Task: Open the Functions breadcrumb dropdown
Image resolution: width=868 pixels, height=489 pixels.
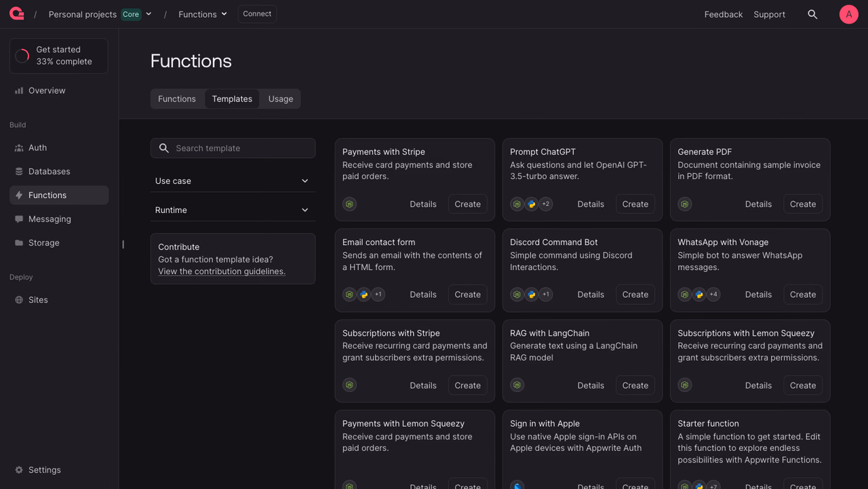Action: (203, 14)
